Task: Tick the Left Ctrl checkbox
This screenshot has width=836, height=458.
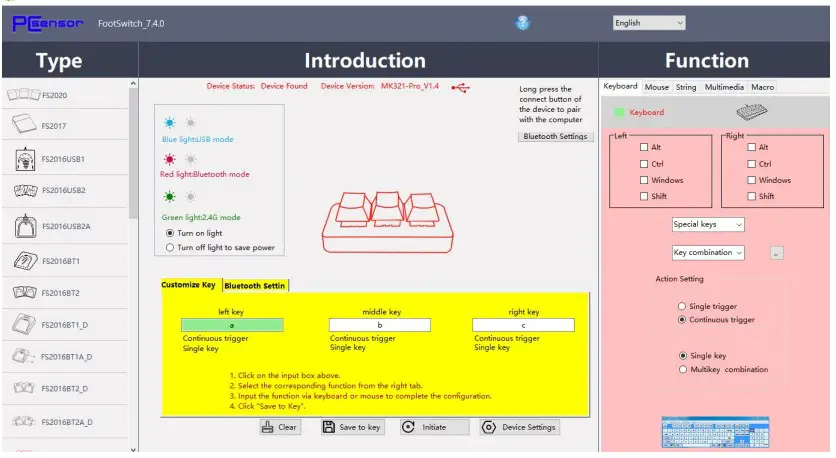Action: pos(644,164)
